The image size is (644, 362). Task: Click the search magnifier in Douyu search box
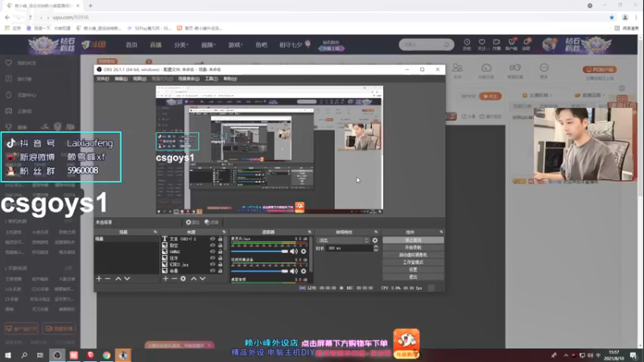tap(447, 44)
